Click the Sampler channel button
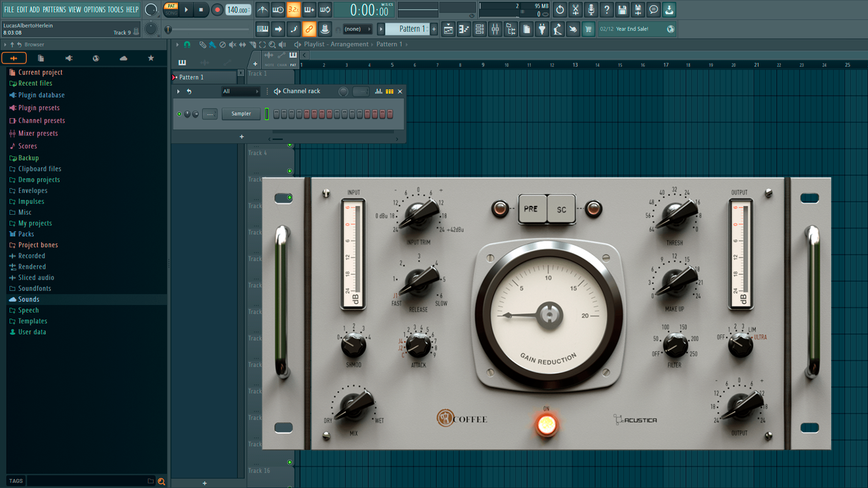868x488 pixels. [241, 114]
